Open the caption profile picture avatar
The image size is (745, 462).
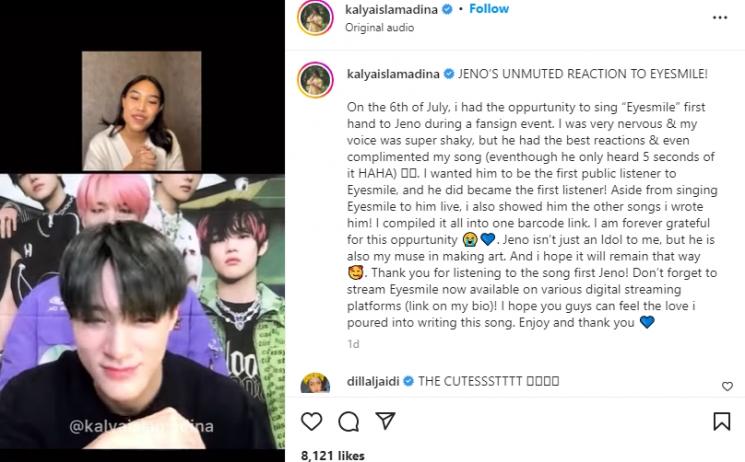click(x=315, y=80)
